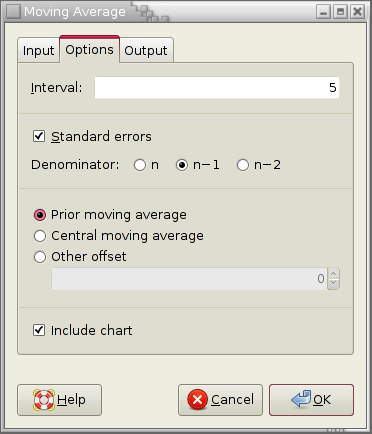Click the red X Cancel icon
The height and width of the screenshot is (434, 372).
point(198,399)
